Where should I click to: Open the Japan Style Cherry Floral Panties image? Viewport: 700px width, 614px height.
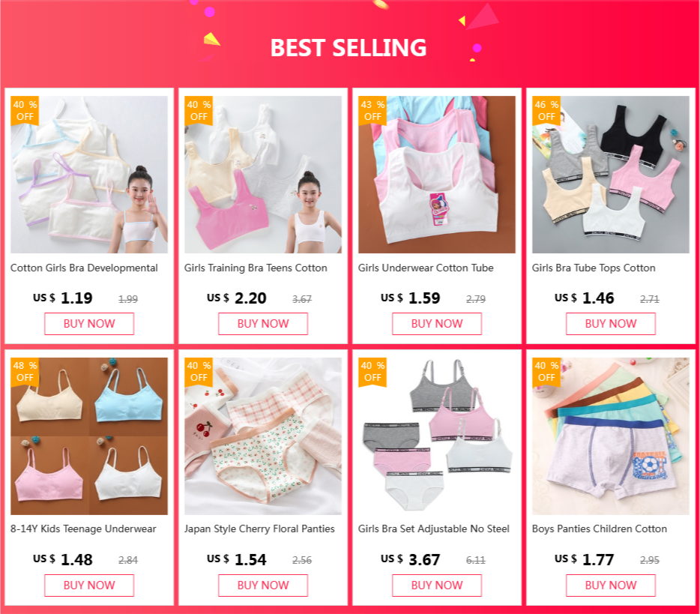click(263, 436)
